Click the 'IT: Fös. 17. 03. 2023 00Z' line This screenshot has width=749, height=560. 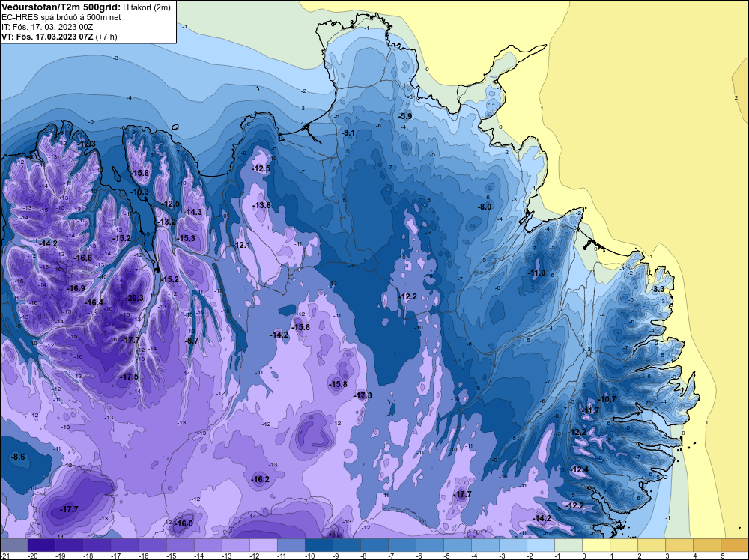click(47, 27)
